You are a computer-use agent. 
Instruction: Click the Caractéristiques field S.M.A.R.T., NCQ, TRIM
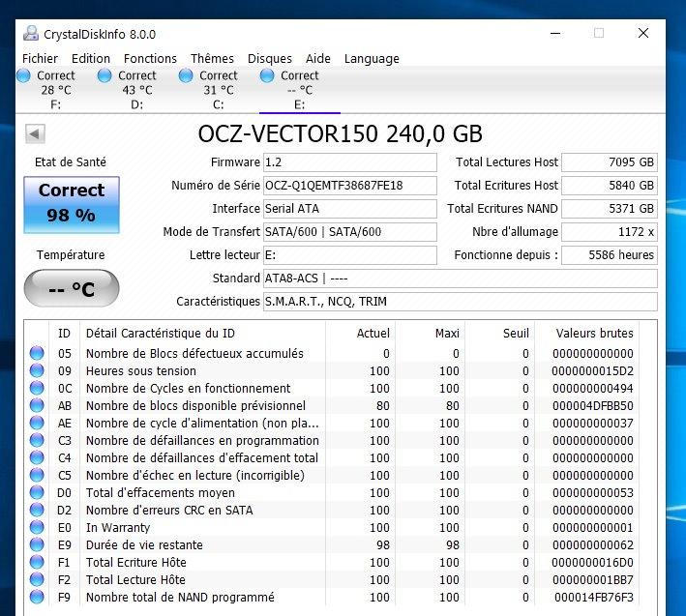(461, 301)
